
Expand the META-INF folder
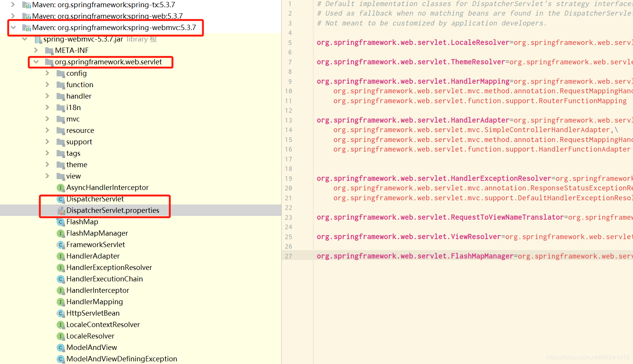tap(35, 50)
